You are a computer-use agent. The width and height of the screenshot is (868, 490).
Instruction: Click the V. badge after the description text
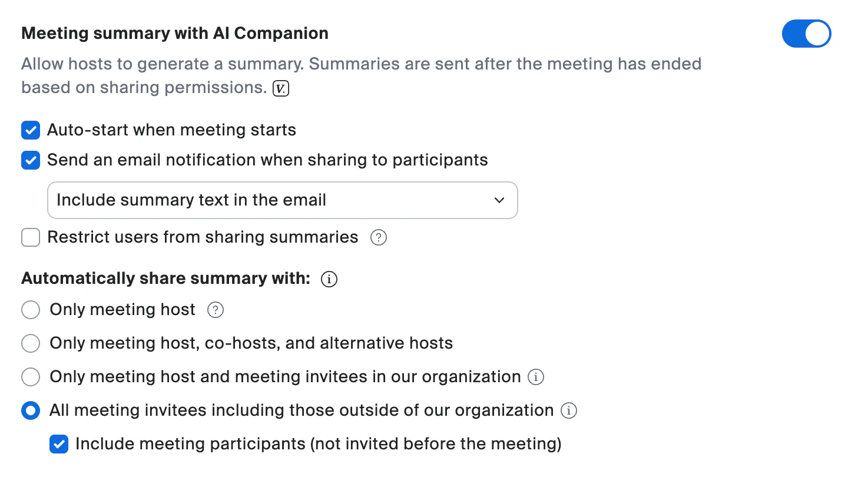pos(281,87)
